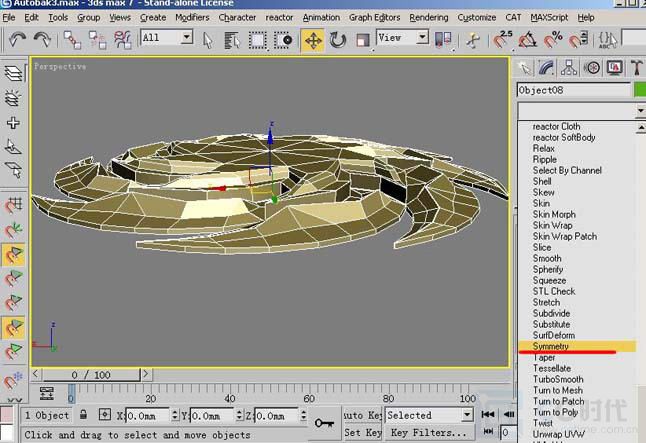The width and height of the screenshot is (646, 443).
Task: Click the frame marker at position 0
Action: tap(71, 393)
